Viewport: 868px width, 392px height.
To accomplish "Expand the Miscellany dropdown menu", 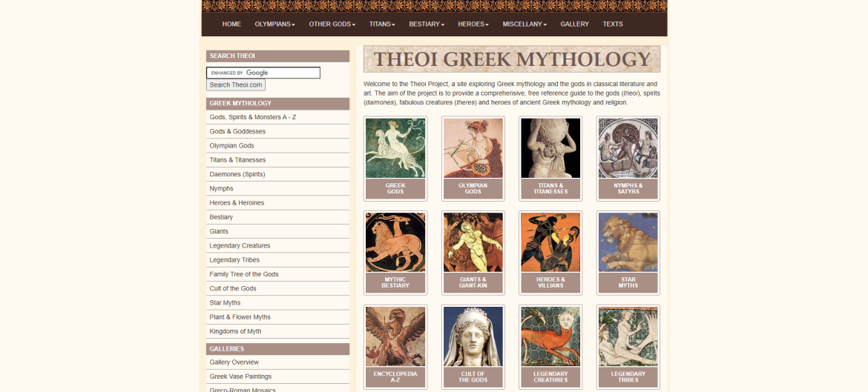I will click(x=525, y=24).
